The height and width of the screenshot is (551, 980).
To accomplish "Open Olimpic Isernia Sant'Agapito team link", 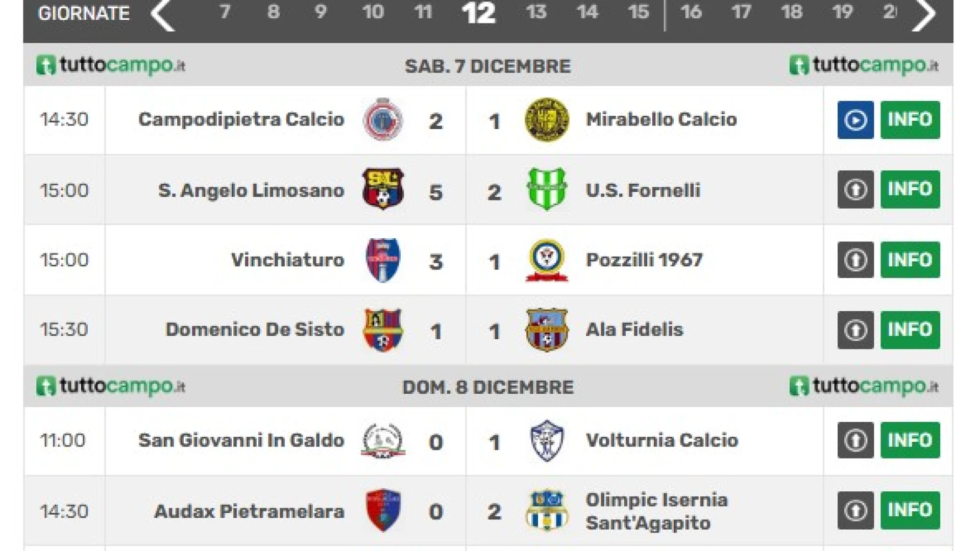I will click(656, 511).
